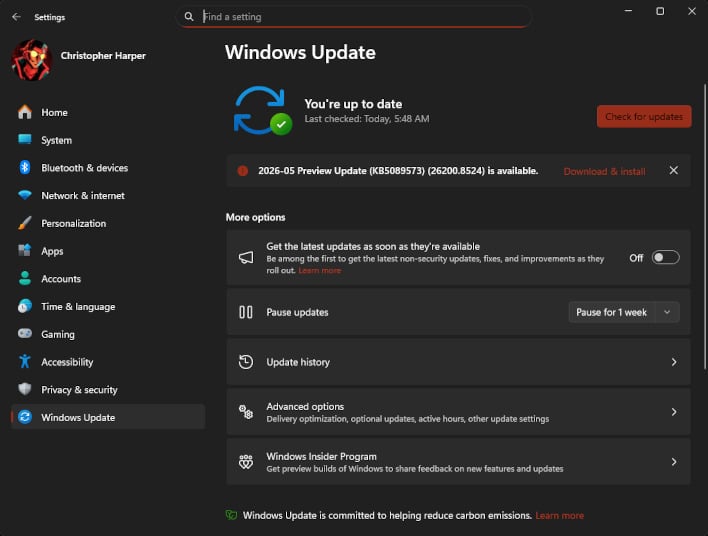Expand the pause duration dropdown arrow
The height and width of the screenshot is (536, 708).
[x=667, y=312]
